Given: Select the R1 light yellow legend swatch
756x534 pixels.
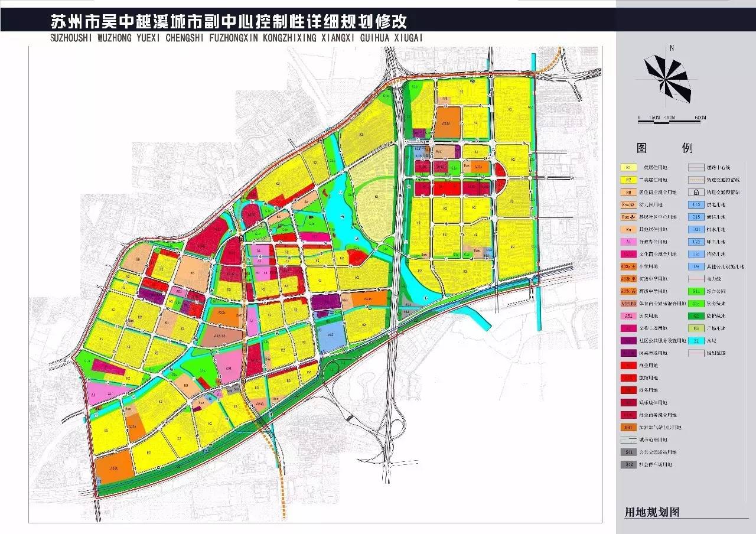Looking at the screenshot, I should pyautogui.click(x=628, y=167).
